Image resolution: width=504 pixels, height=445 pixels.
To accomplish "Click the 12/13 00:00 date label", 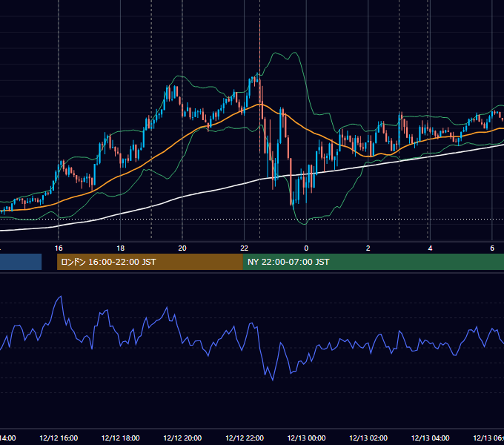I will [x=306, y=438].
